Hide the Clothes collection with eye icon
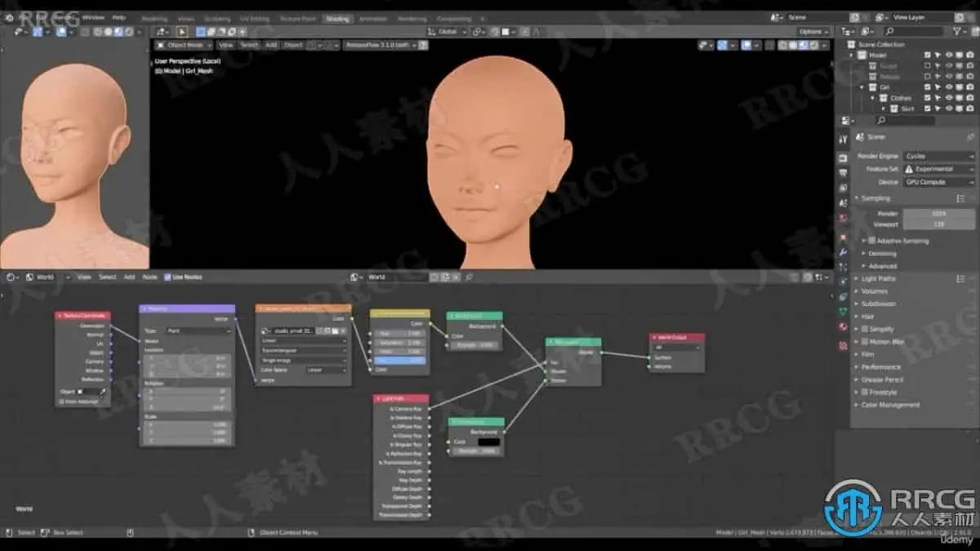980x551 pixels. [949, 97]
